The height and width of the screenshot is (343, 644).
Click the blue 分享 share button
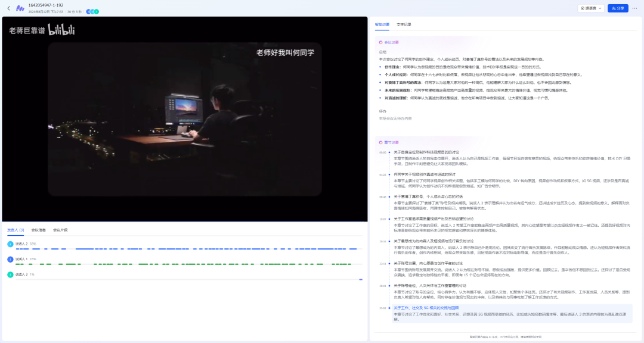[618, 8]
